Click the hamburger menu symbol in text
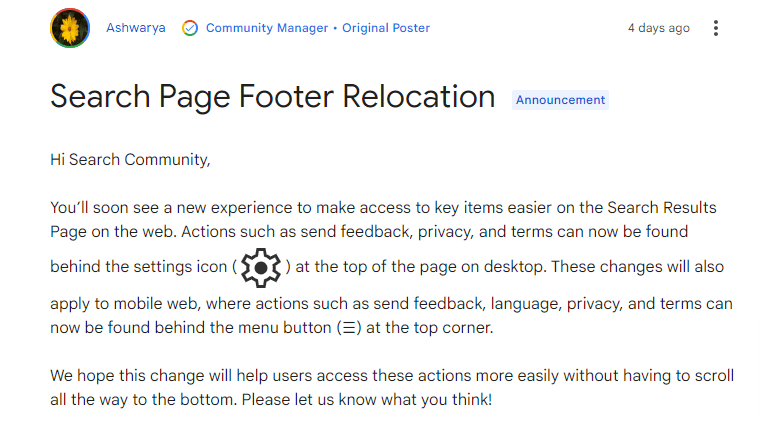This screenshot has width=760, height=431. [349, 328]
